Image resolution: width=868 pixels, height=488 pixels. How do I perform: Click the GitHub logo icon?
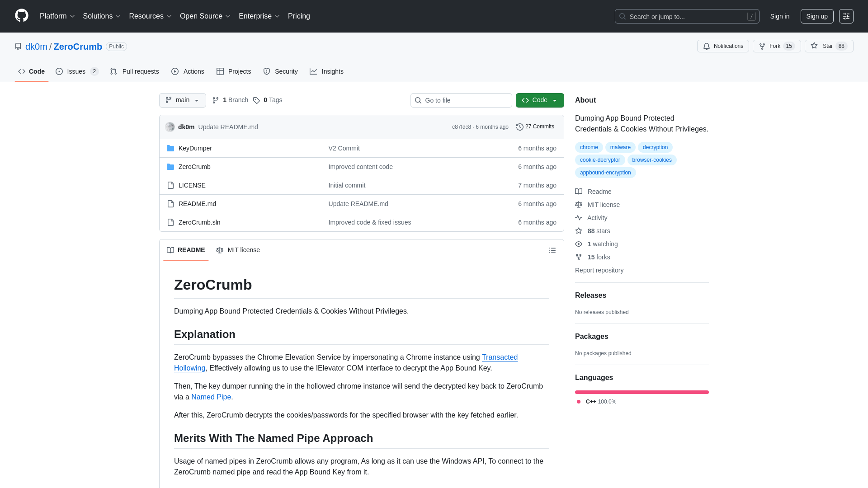coord(21,16)
